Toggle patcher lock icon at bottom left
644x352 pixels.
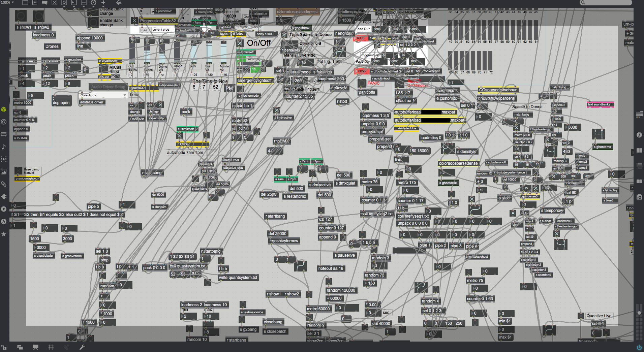[4, 347]
